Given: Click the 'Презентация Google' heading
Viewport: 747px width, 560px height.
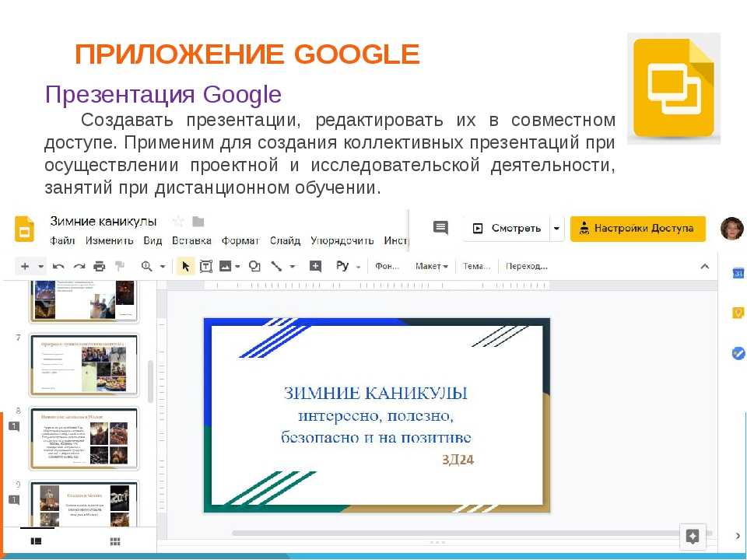Looking at the screenshot, I should point(163,94).
